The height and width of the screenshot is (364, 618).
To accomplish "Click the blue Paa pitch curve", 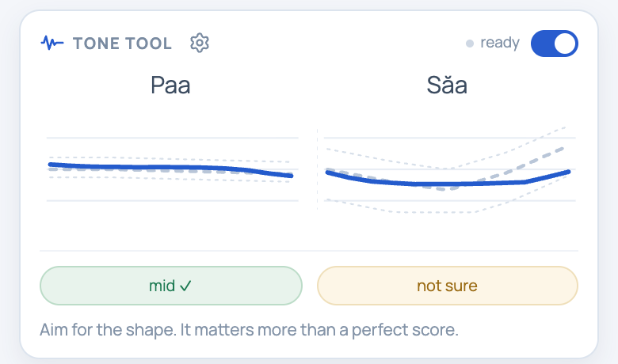I will [170, 168].
